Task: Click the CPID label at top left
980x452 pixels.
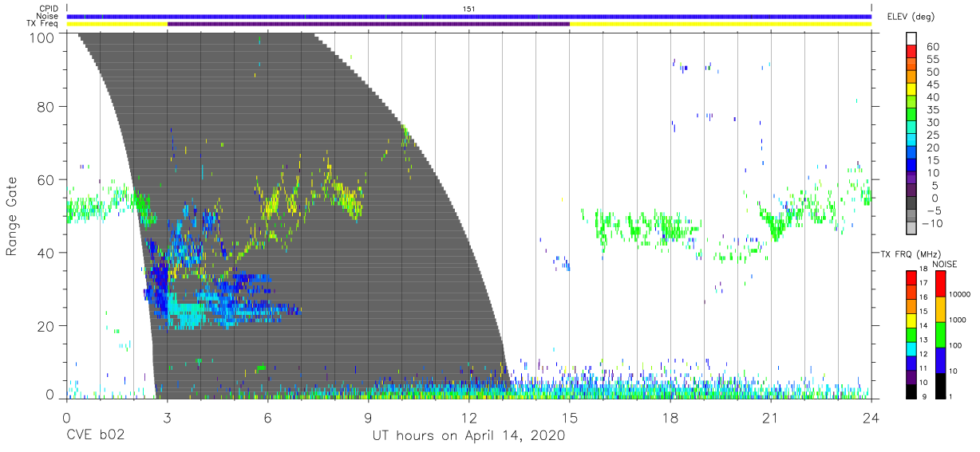Action: (47, 8)
